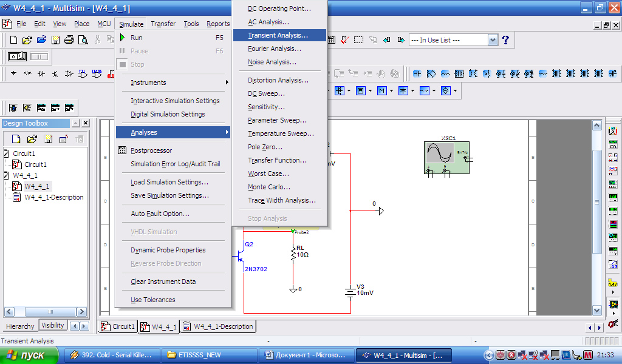
Task: Open the In Use List dropdown
Action: (493, 40)
